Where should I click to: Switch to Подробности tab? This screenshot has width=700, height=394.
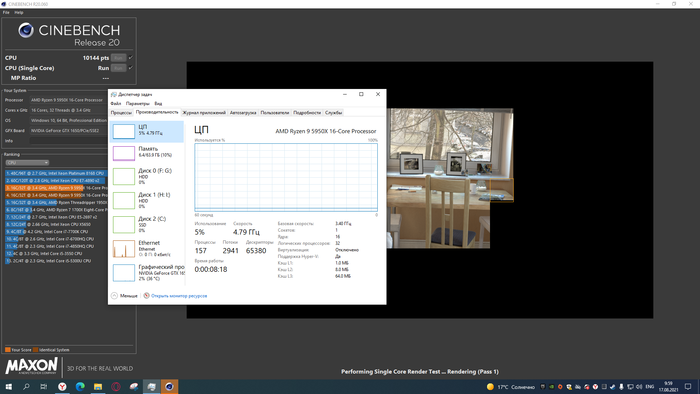(307, 113)
